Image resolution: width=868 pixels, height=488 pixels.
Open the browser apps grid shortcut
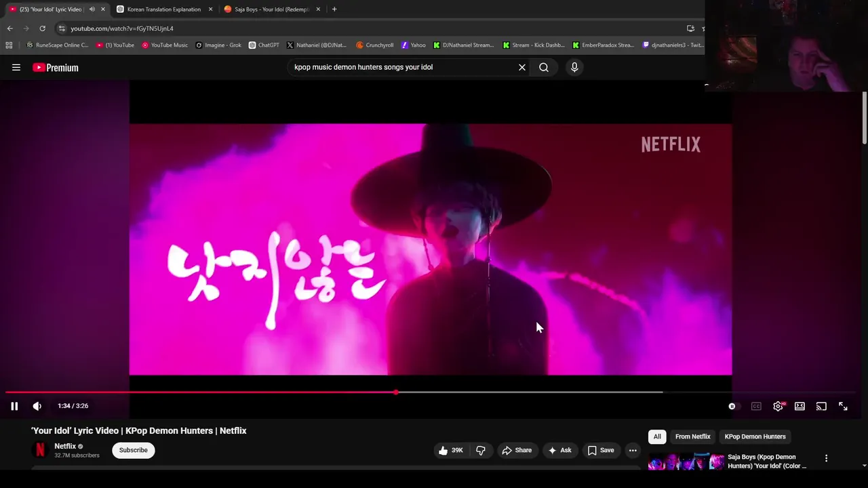[9, 45]
